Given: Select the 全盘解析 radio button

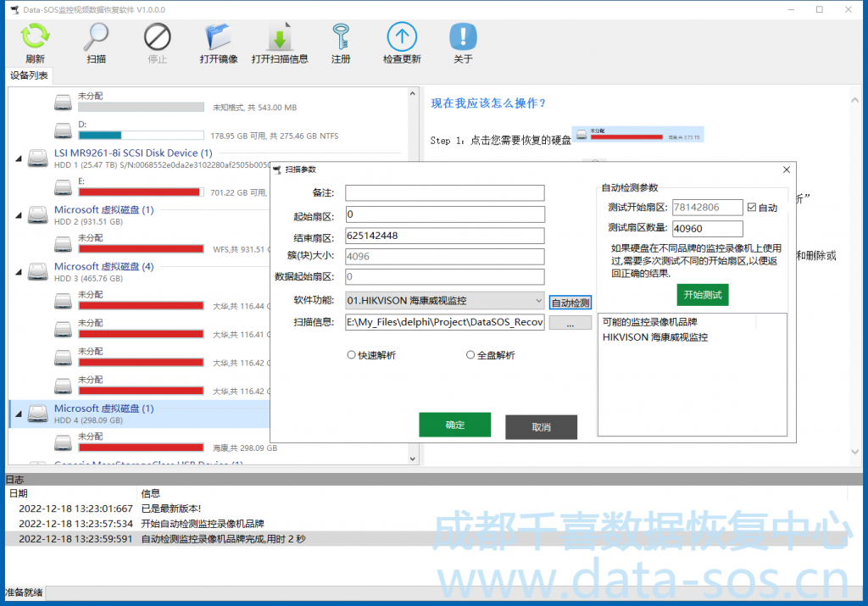Looking at the screenshot, I should pyautogui.click(x=470, y=355).
